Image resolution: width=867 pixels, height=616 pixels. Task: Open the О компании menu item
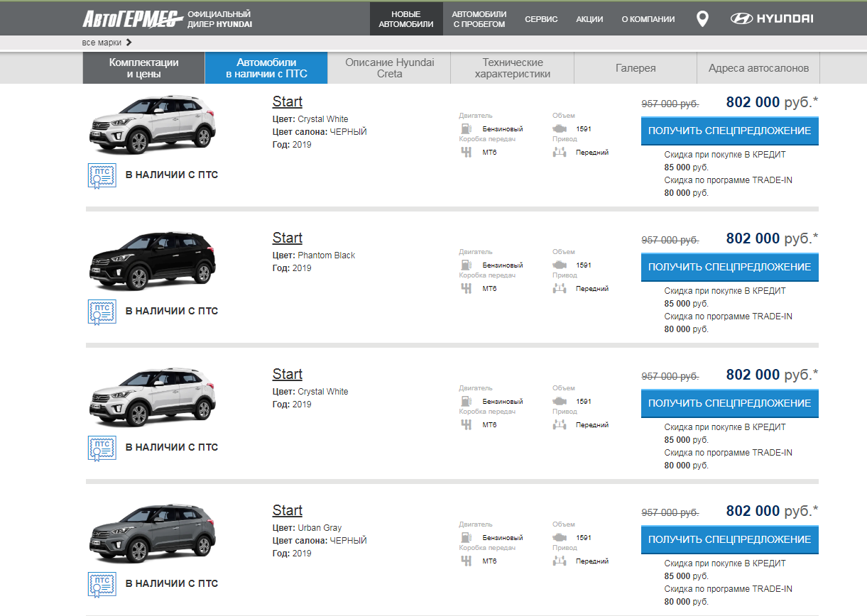648,19
